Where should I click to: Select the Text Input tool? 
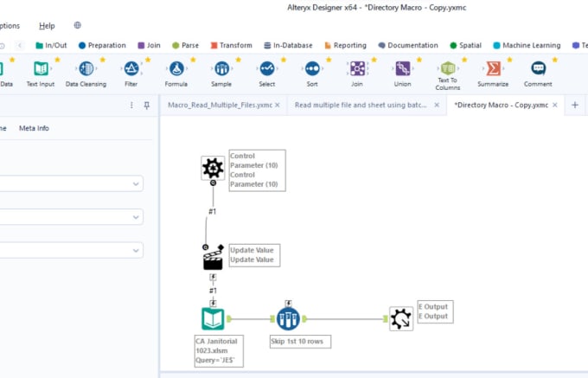(x=41, y=69)
